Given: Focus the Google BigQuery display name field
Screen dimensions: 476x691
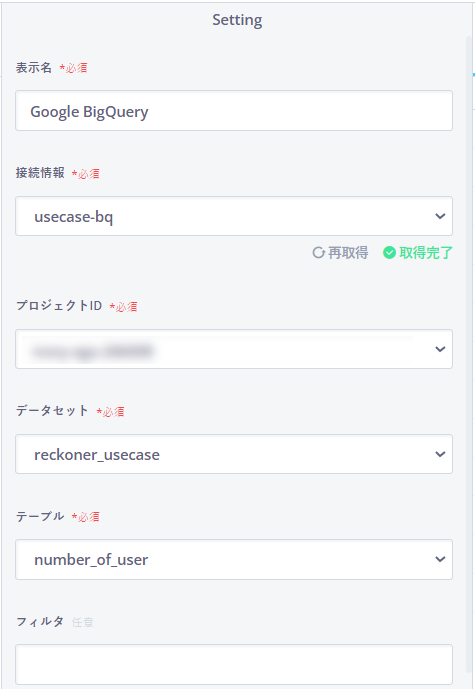Looking at the screenshot, I should point(234,111).
